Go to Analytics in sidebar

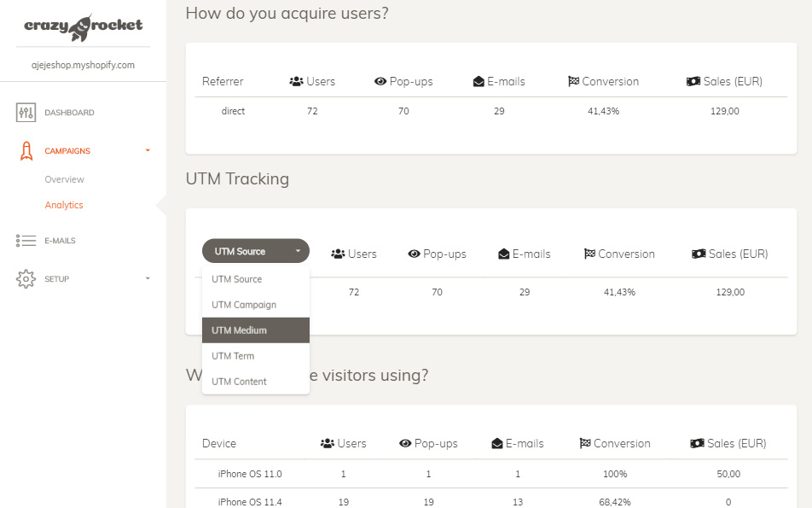[64, 205]
